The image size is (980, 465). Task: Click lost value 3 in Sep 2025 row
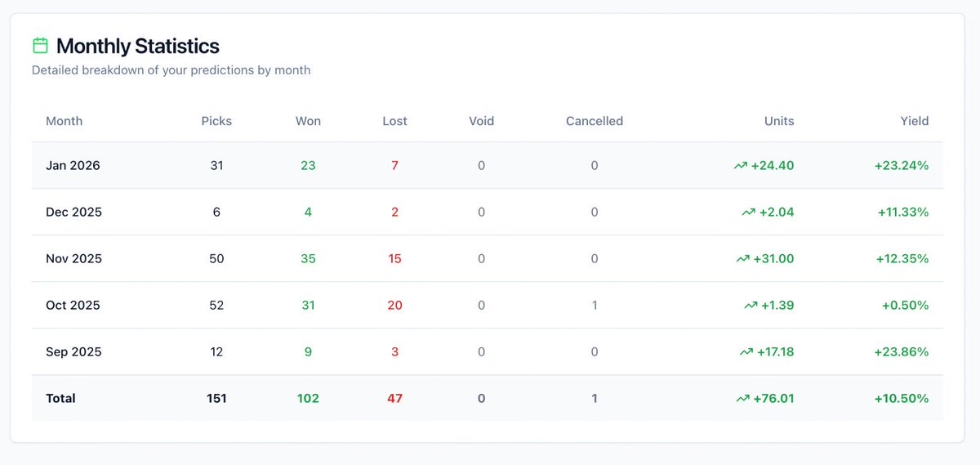(394, 351)
